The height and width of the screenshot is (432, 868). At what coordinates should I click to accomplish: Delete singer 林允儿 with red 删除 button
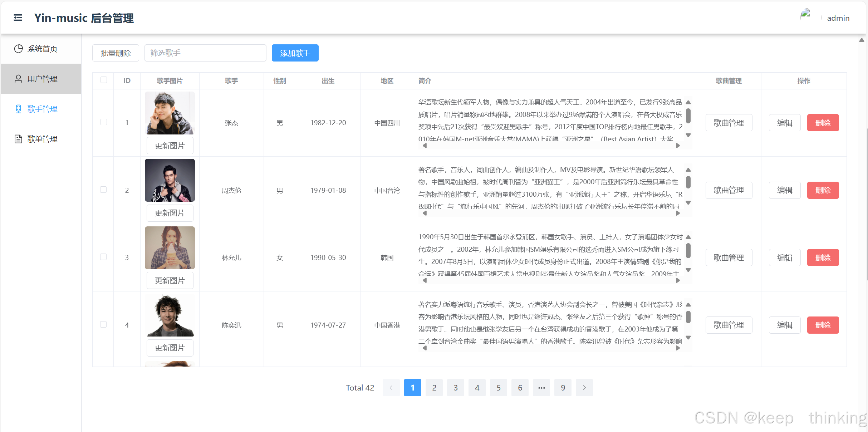click(823, 257)
